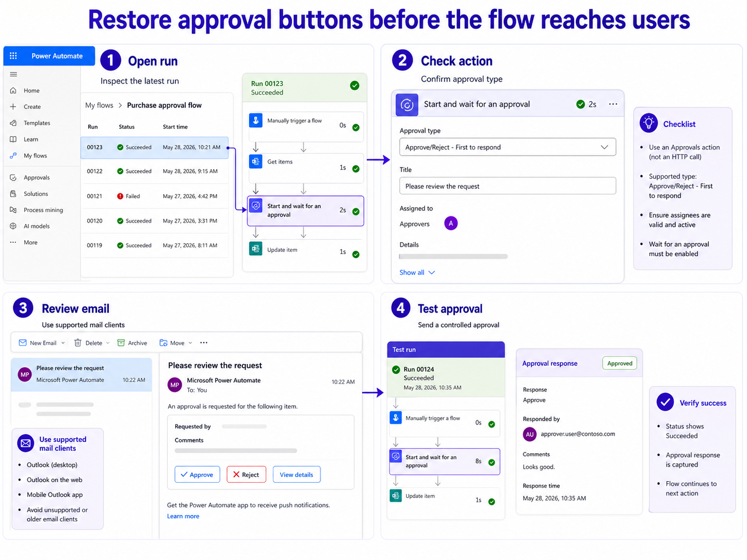Click the Get items SharePoint icon

click(255, 161)
